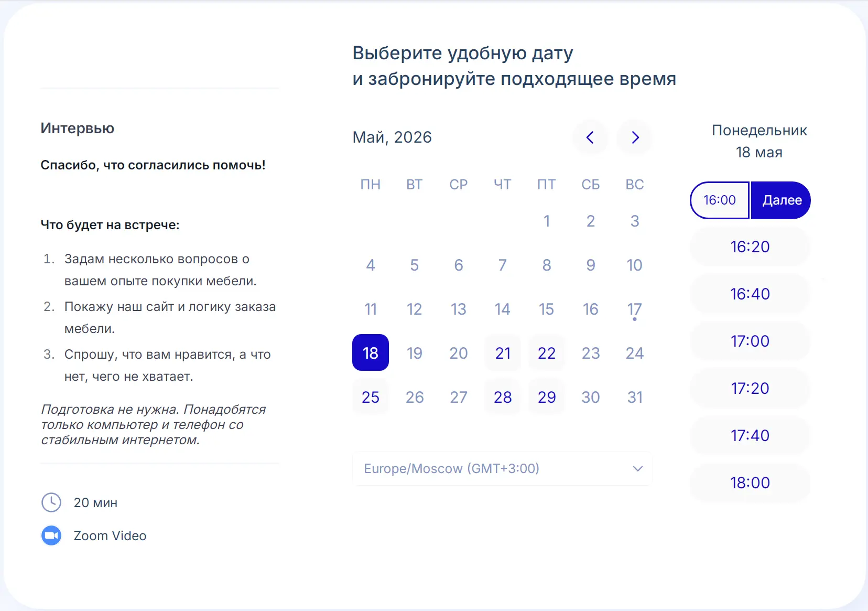Choose the 17:20 time slot
Screen dimensions: 868x611
click(750, 388)
